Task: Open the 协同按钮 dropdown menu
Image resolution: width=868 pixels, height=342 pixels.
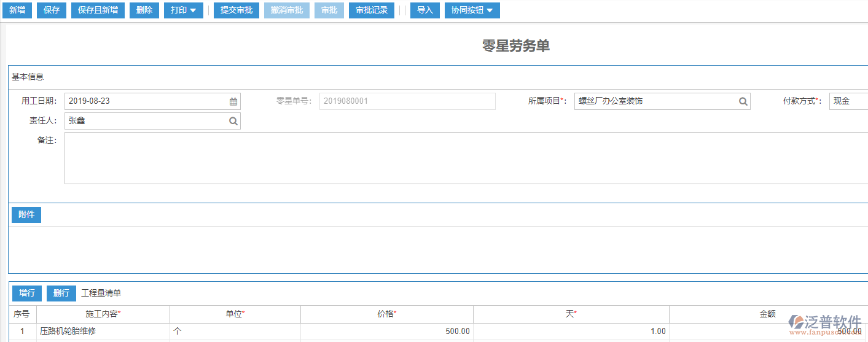Action: (x=472, y=10)
